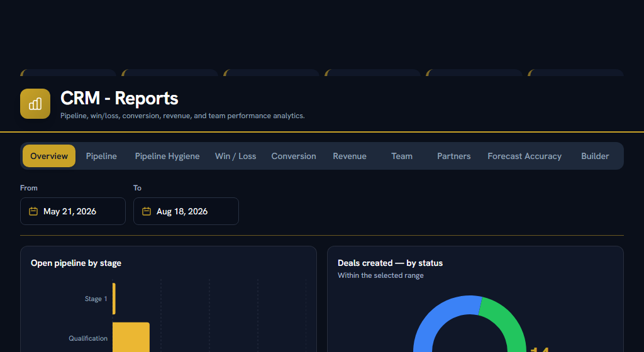Switch to the Revenue tab

350,156
